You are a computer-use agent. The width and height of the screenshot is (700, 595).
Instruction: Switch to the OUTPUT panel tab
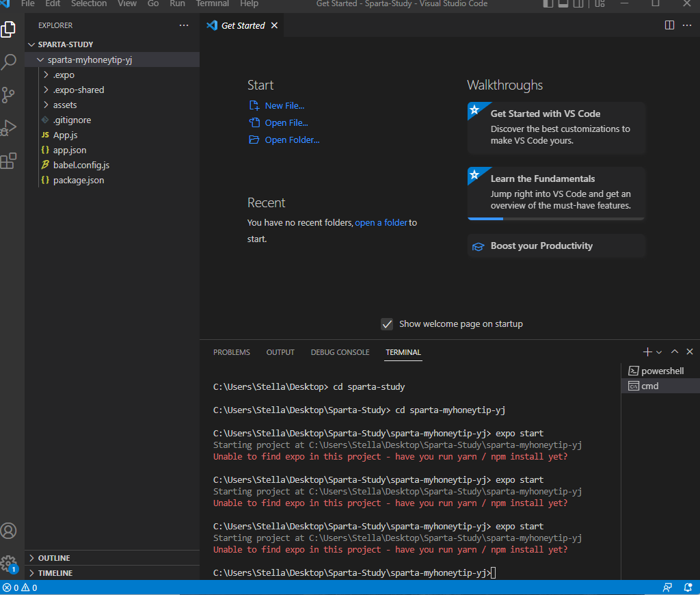(280, 352)
